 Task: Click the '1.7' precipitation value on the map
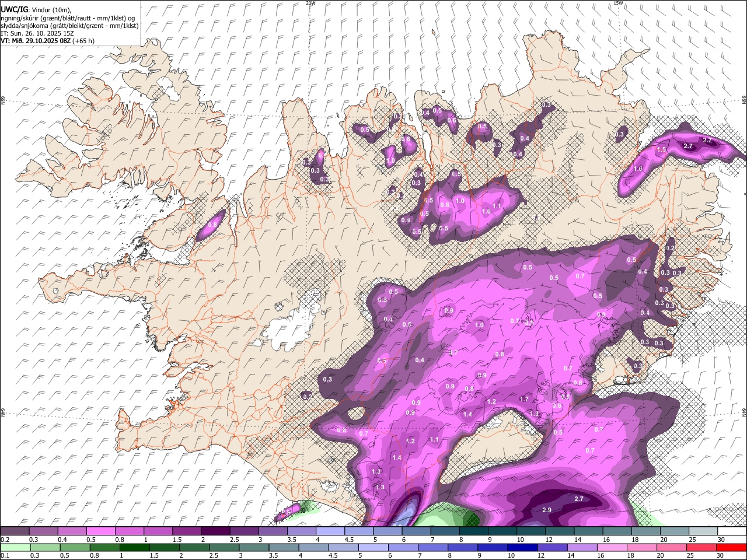[x=524, y=400]
